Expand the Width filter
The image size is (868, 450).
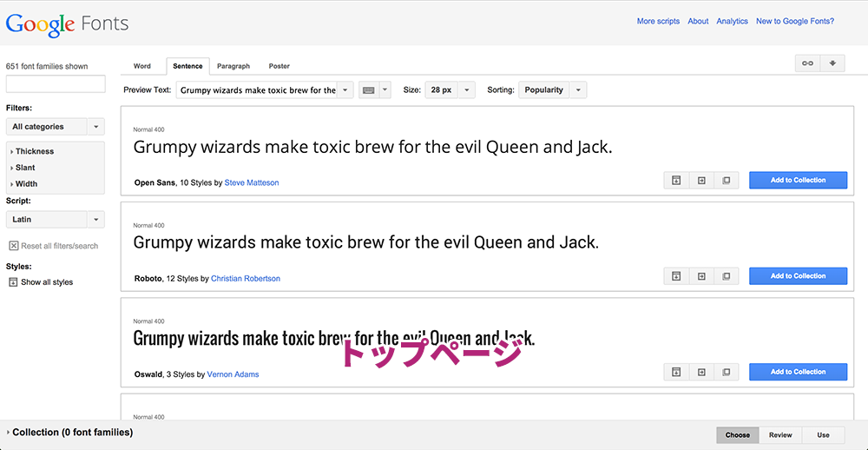(x=23, y=183)
